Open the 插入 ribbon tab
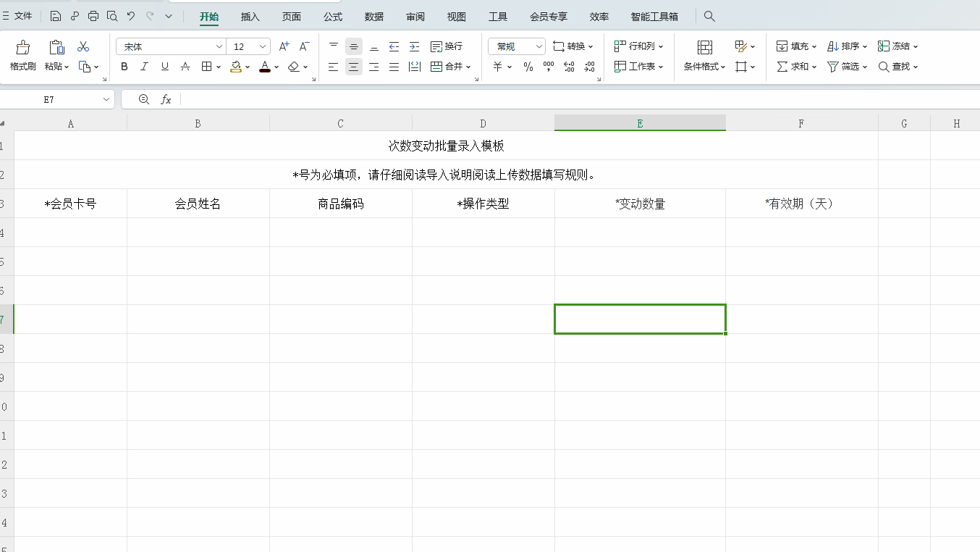The width and height of the screenshot is (980, 552). click(x=250, y=16)
